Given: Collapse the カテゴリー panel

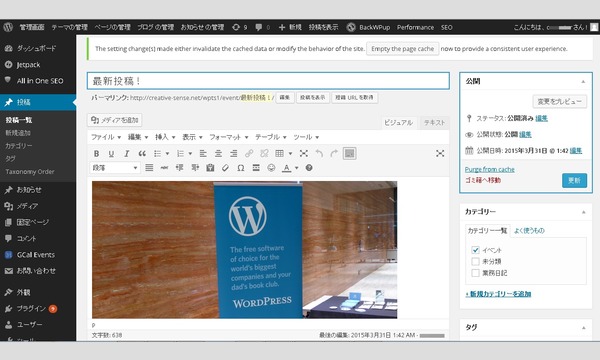Looking at the screenshot, I should click(583, 212).
